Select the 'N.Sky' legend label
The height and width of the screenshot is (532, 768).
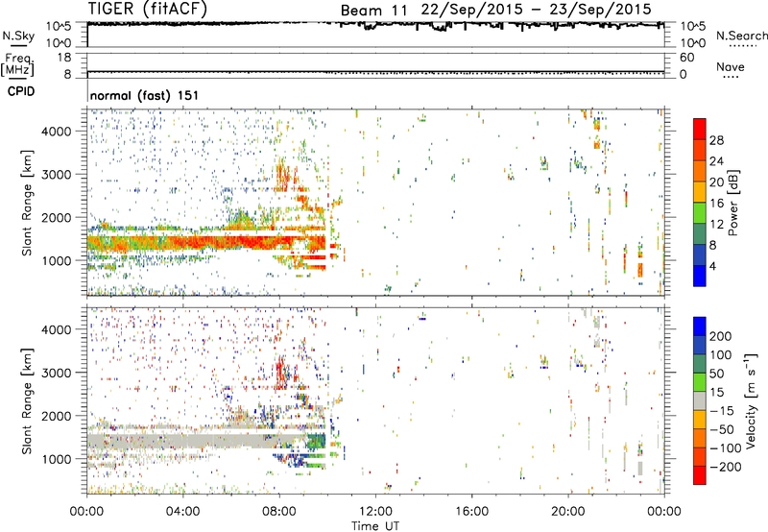point(18,36)
